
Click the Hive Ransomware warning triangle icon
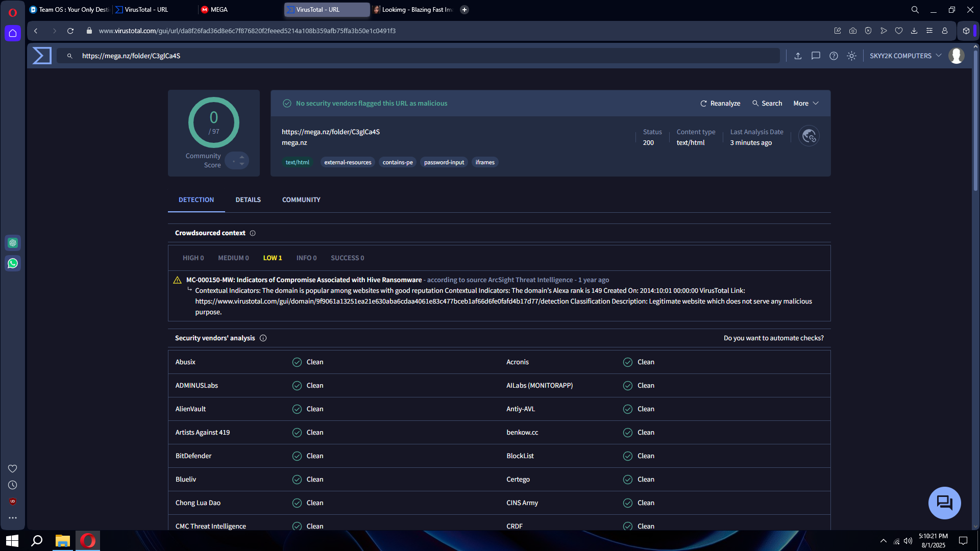click(x=177, y=280)
